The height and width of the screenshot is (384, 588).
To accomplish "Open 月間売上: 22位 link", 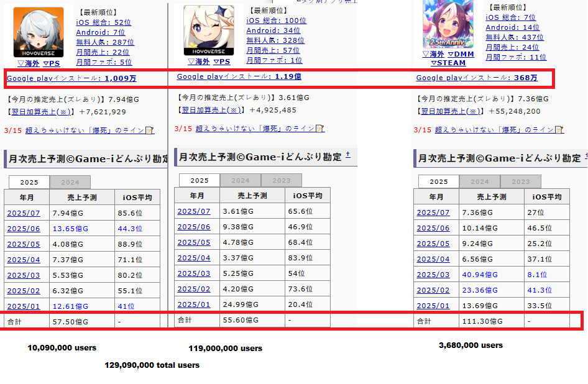I will tap(103, 52).
